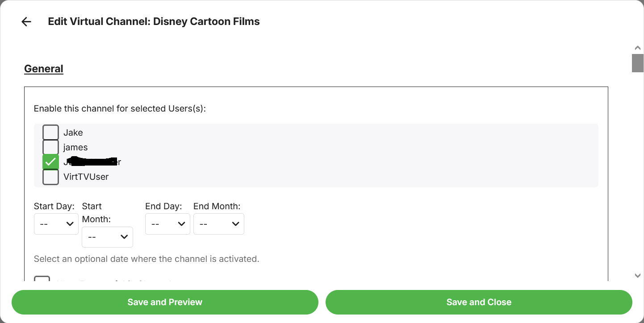This screenshot has height=323, width=644.
Task: Click the scrollbar up arrow
Action: point(638,48)
